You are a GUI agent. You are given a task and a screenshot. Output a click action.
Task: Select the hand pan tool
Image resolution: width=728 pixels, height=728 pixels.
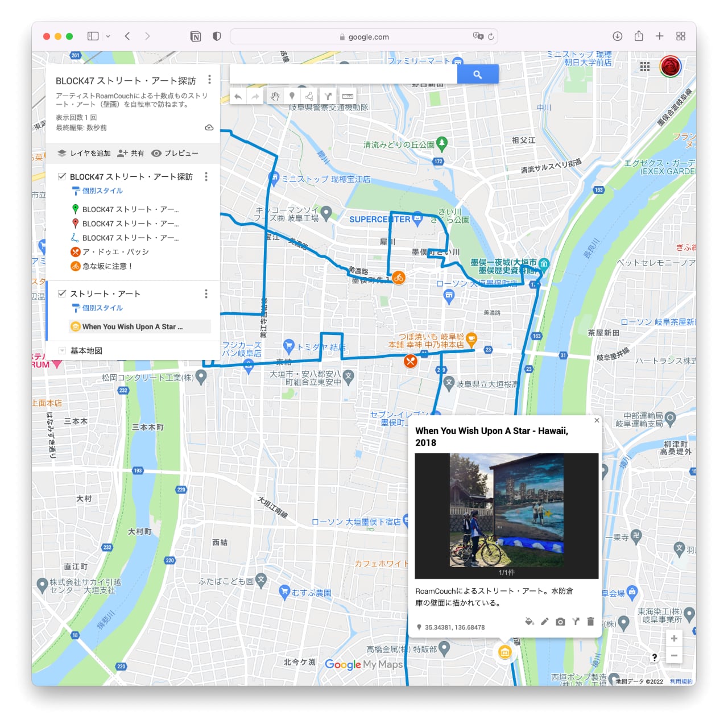[x=275, y=96]
